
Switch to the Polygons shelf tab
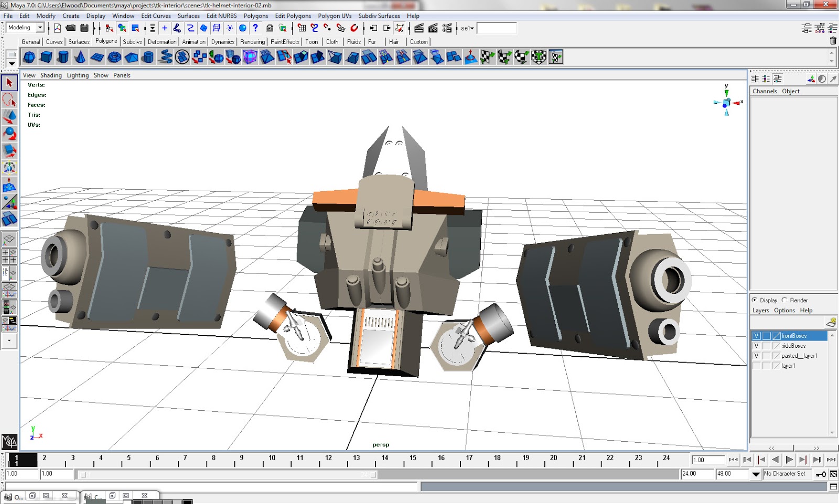pyautogui.click(x=106, y=41)
